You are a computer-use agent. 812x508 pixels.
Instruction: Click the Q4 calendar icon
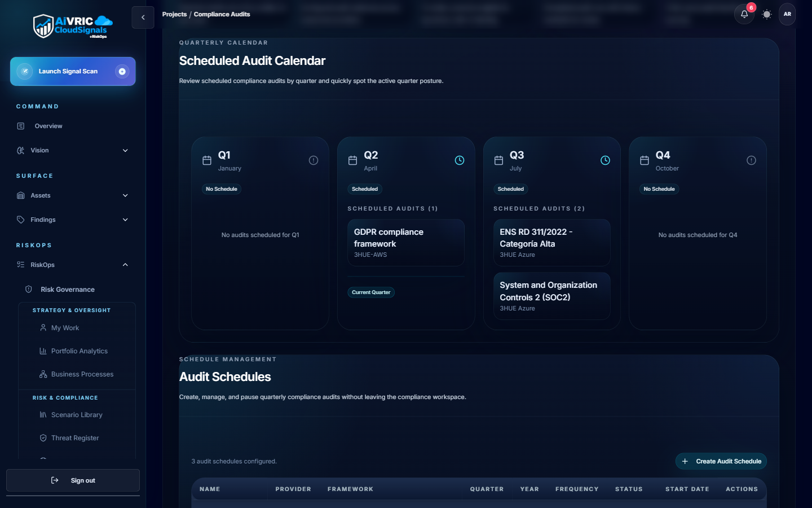tap(645, 160)
